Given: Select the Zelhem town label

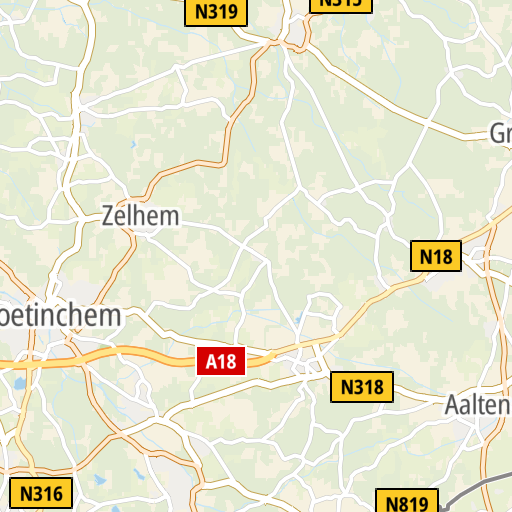Looking at the screenshot, I should tap(140, 216).
